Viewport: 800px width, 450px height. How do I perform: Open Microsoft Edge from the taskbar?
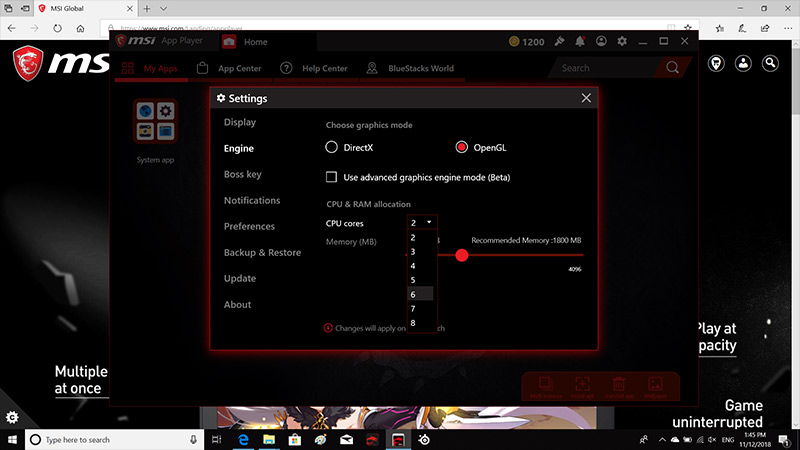click(x=243, y=440)
